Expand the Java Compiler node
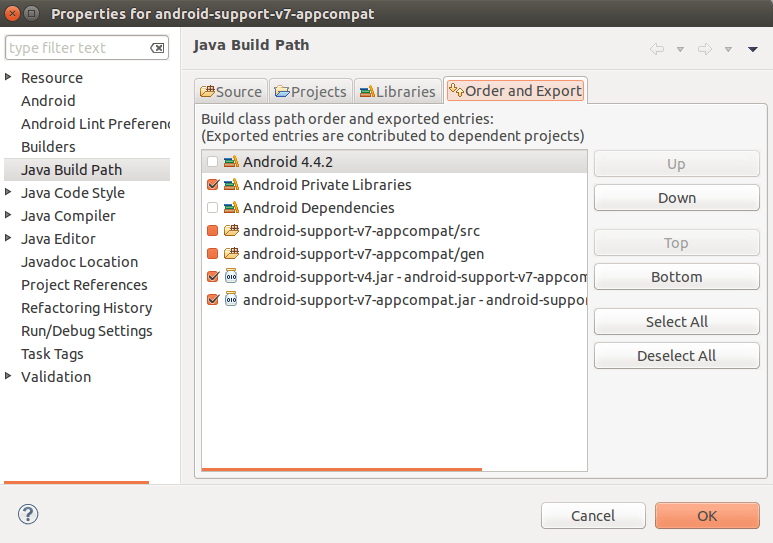 coord(8,215)
